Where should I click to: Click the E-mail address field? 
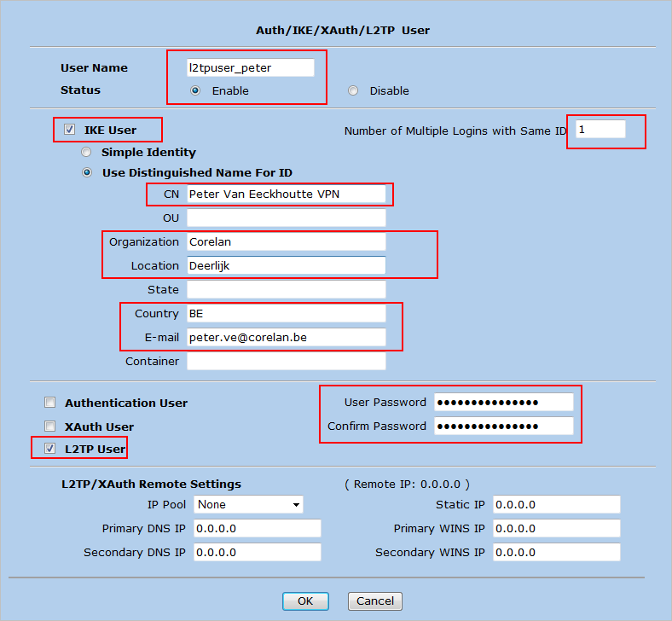point(286,338)
